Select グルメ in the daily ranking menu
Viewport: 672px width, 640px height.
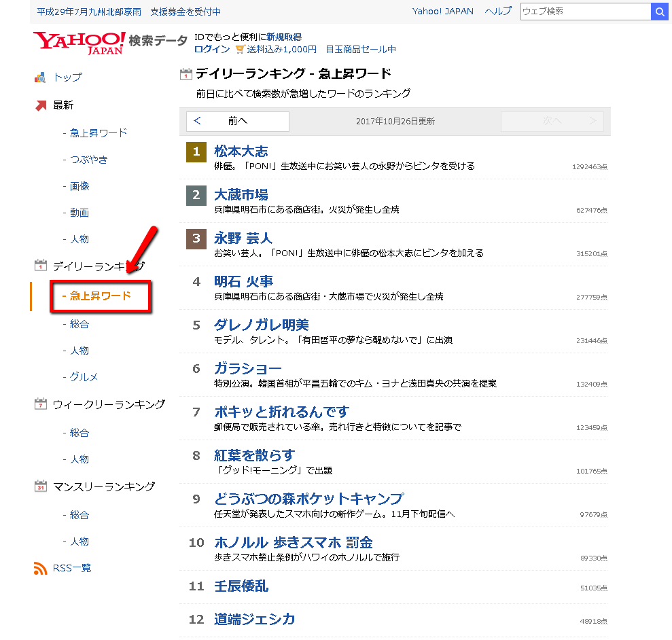[84, 377]
